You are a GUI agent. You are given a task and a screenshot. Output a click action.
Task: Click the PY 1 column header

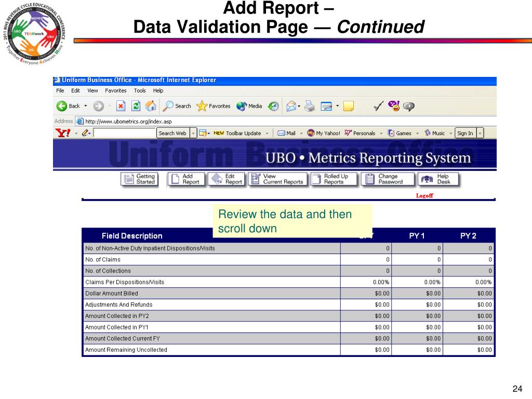pos(417,236)
